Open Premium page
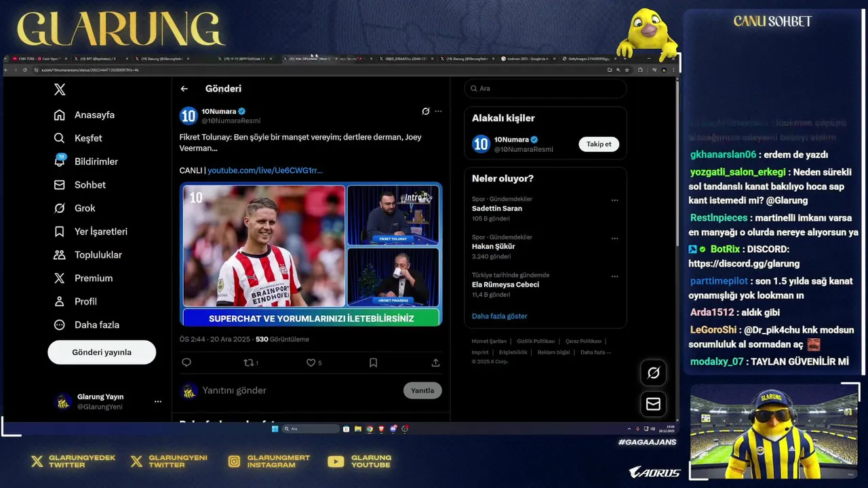868x488 pixels. point(83,279)
